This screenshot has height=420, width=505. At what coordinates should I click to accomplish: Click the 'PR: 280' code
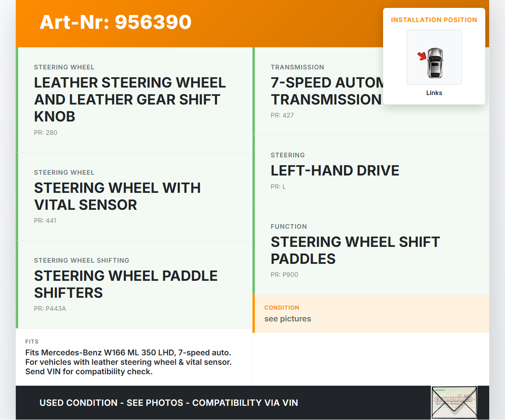(46, 133)
